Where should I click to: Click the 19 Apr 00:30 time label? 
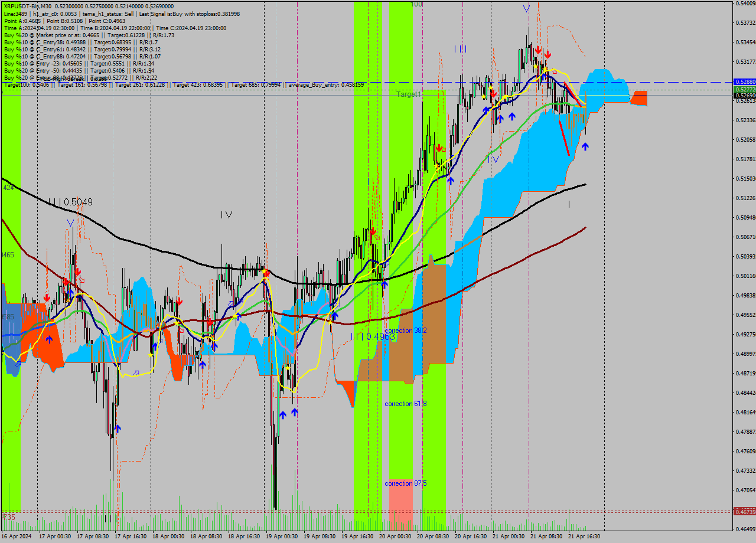(282, 537)
